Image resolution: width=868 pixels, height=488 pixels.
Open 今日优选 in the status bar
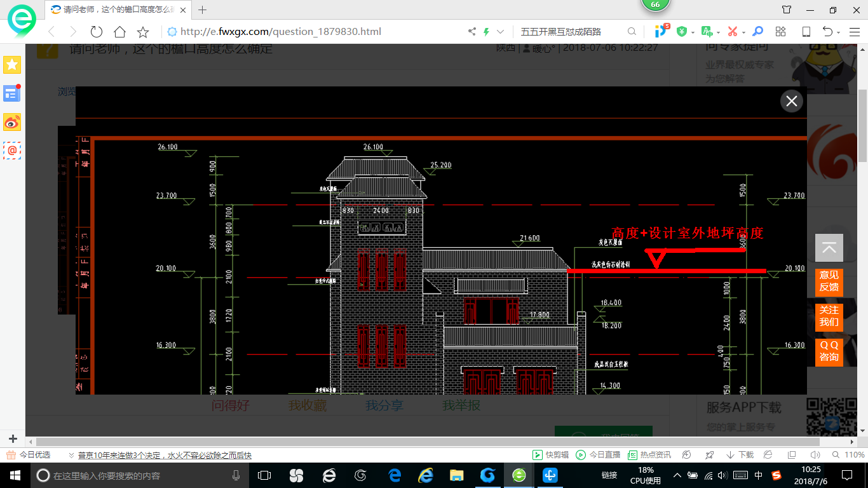click(x=29, y=455)
